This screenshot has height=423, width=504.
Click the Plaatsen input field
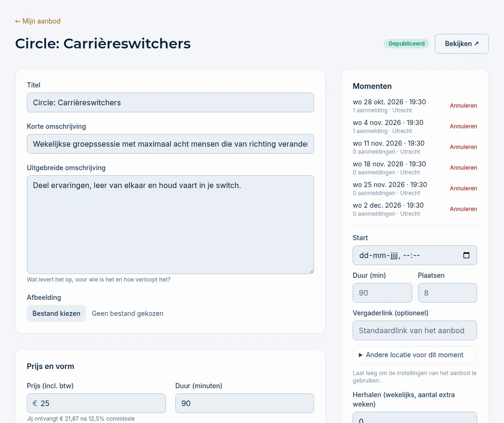pyautogui.click(x=448, y=293)
